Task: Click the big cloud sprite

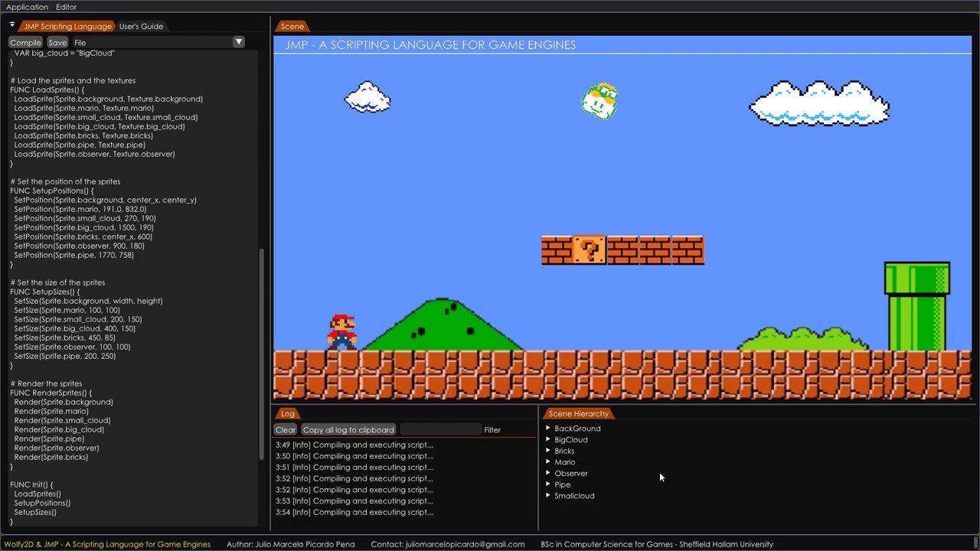Action: (x=819, y=103)
